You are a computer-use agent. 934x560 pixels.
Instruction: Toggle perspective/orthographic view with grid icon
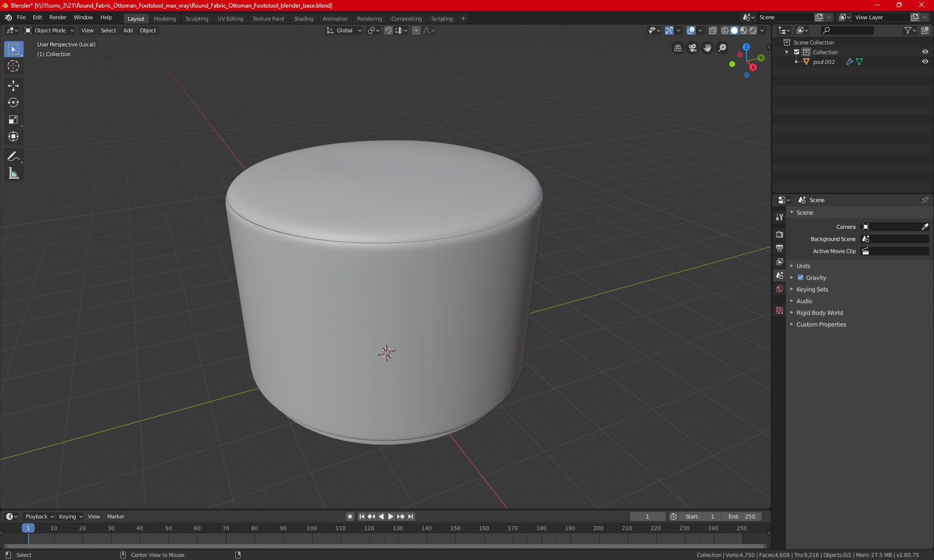tap(678, 48)
